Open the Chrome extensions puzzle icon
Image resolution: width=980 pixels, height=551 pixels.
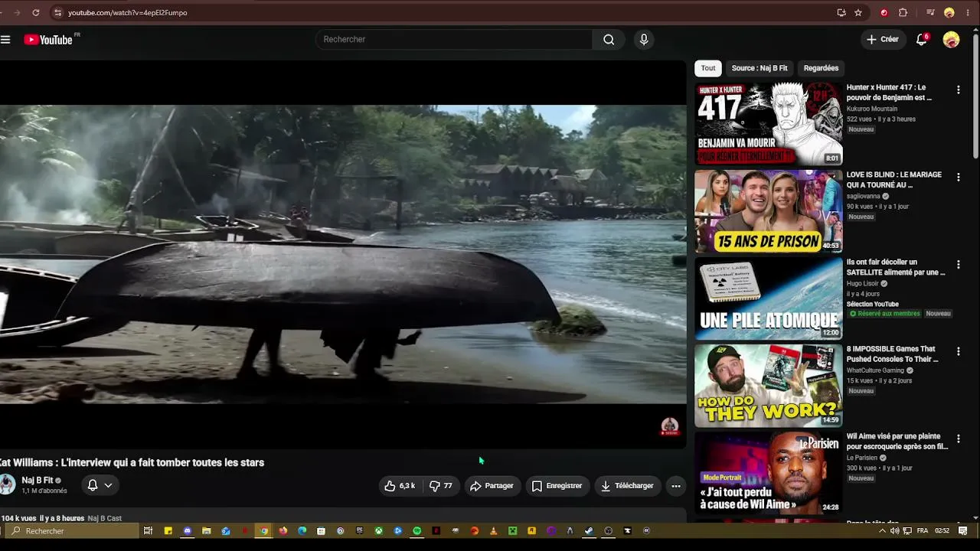pyautogui.click(x=903, y=12)
